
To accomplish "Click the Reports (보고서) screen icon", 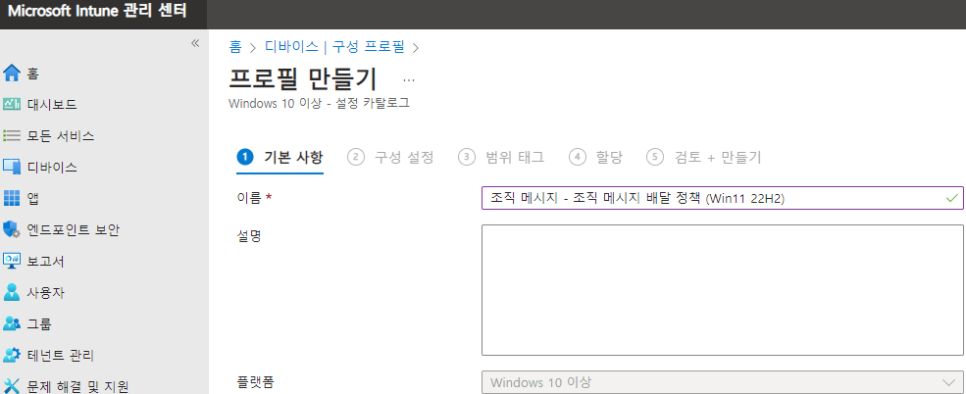I will coord(12,261).
